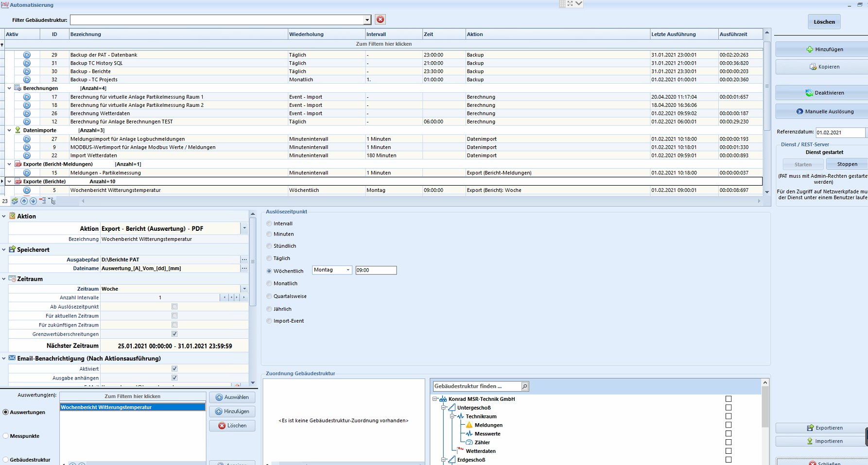Click the Gebäudestruktur tree vertical scrollbar
The width and height of the screenshot is (868, 465).
(765, 407)
